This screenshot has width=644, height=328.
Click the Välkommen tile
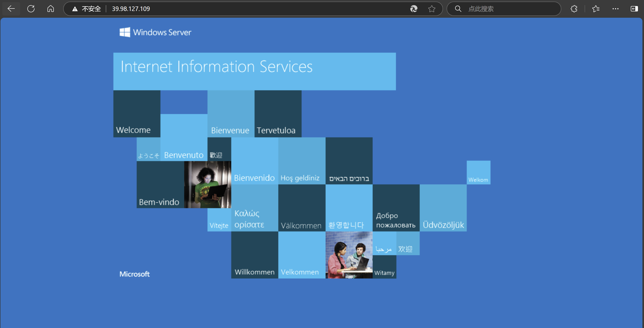[302, 208]
